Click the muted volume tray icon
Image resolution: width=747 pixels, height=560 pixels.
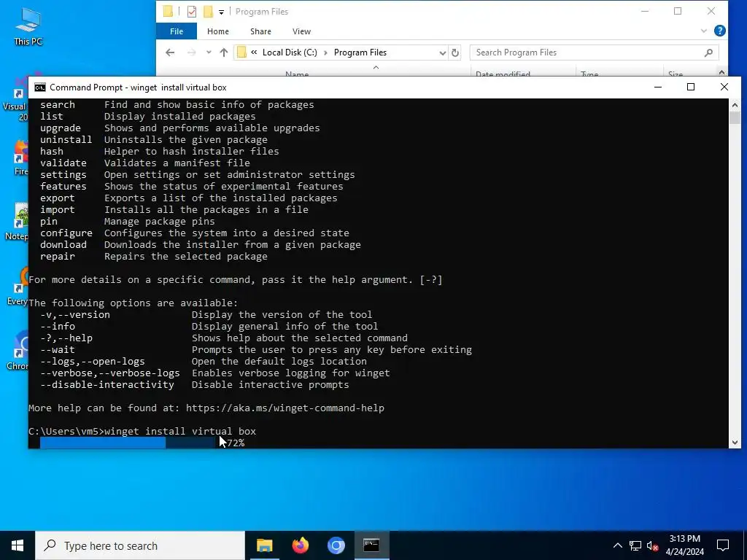point(652,545)
